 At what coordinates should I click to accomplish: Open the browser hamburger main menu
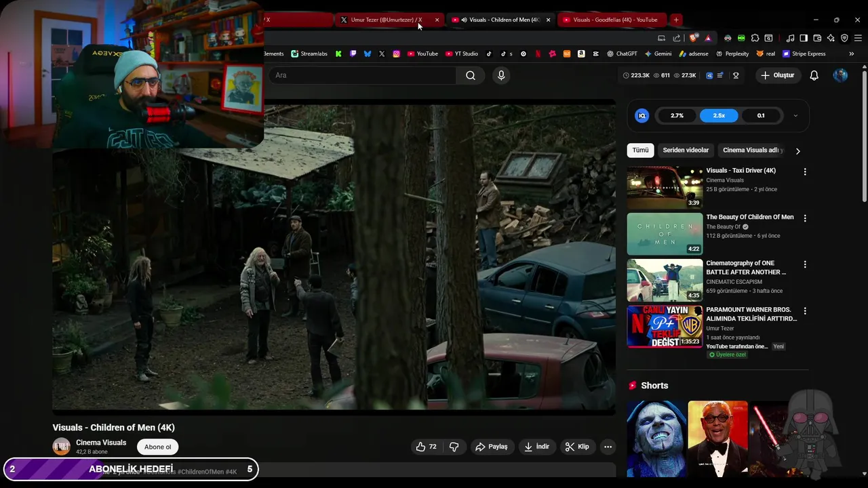coord(858,38)
